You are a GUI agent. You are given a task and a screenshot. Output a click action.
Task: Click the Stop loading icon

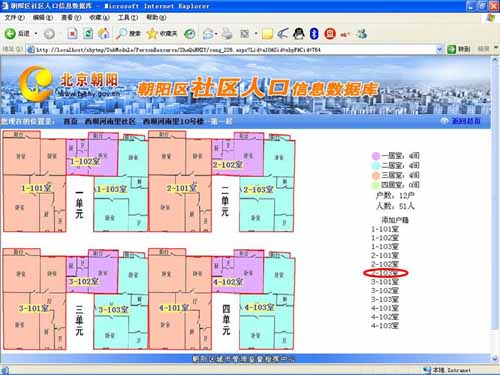(73, 34)
